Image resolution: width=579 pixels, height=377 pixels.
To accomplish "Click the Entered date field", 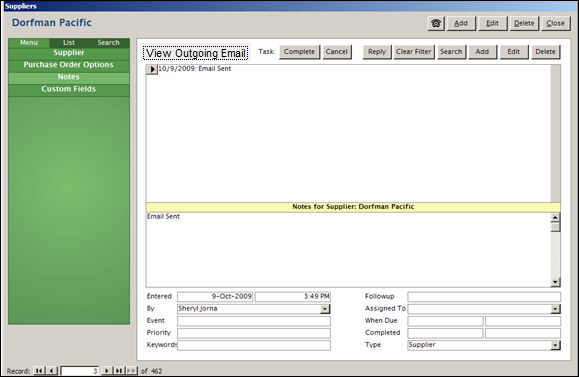I will 215,297.
